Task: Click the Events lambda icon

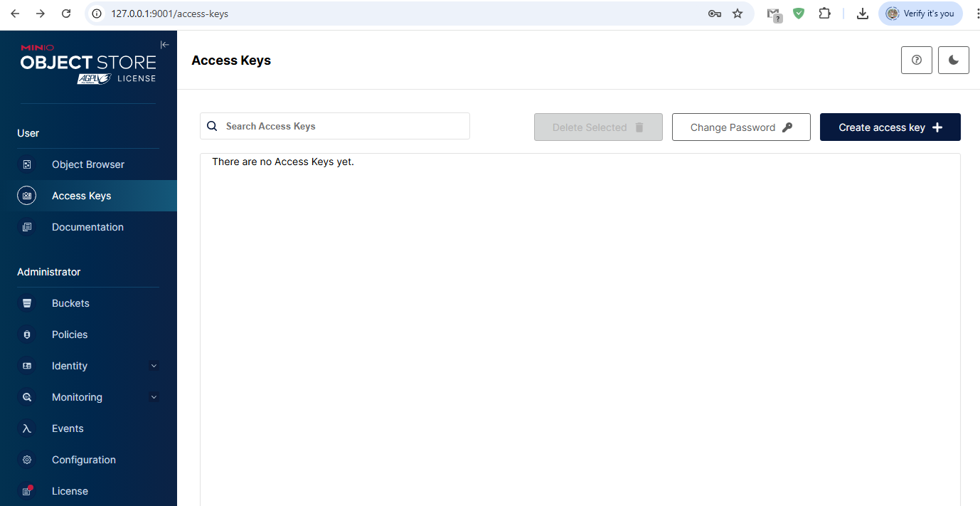Action: tap(27, 428)
